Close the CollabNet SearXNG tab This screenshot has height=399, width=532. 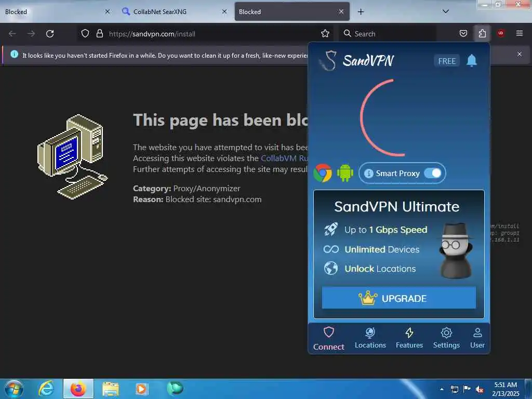(x=224, y=11)
